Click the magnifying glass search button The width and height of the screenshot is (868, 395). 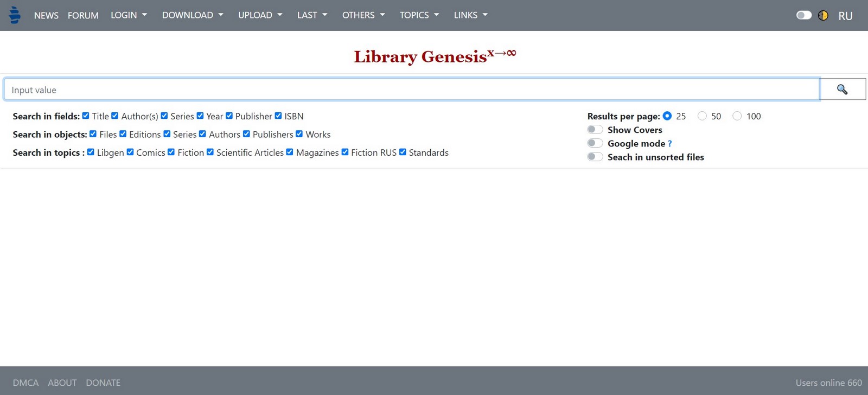click(843, 89)
